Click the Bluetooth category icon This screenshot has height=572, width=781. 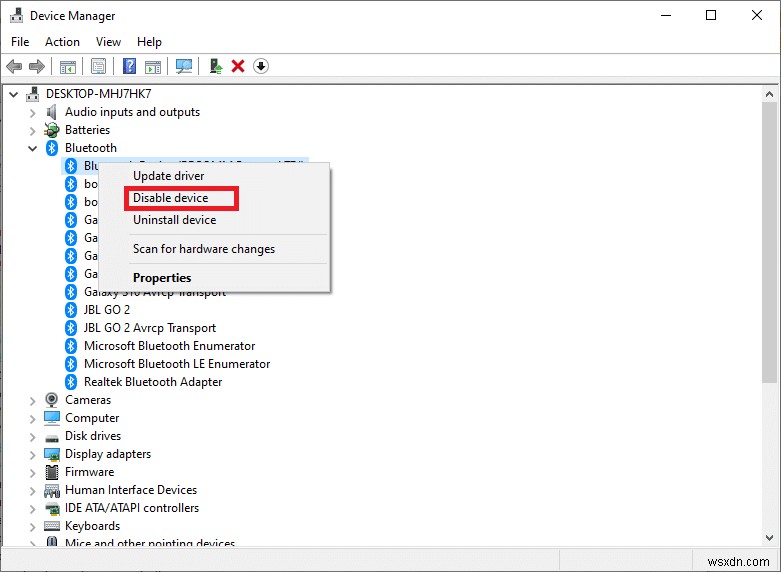[52, 148]
